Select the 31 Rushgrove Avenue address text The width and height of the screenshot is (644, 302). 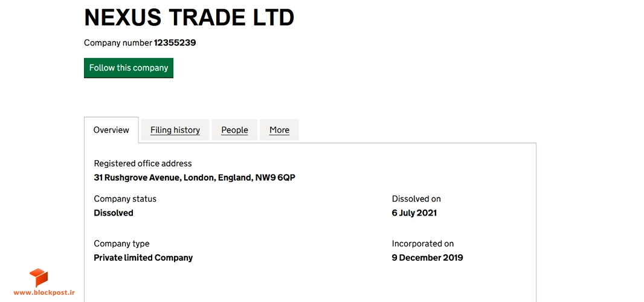pyautogui.click(x=195, y=178)
